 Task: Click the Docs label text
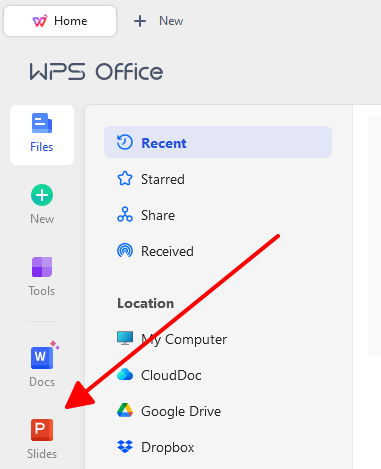click(x=42, y=382)
